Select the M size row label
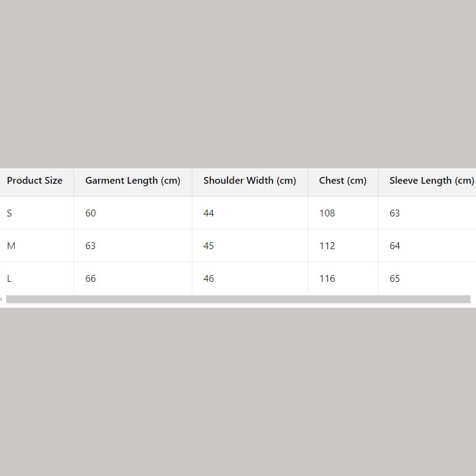Viewport: 476px width, 476px height. click(11, 246)
